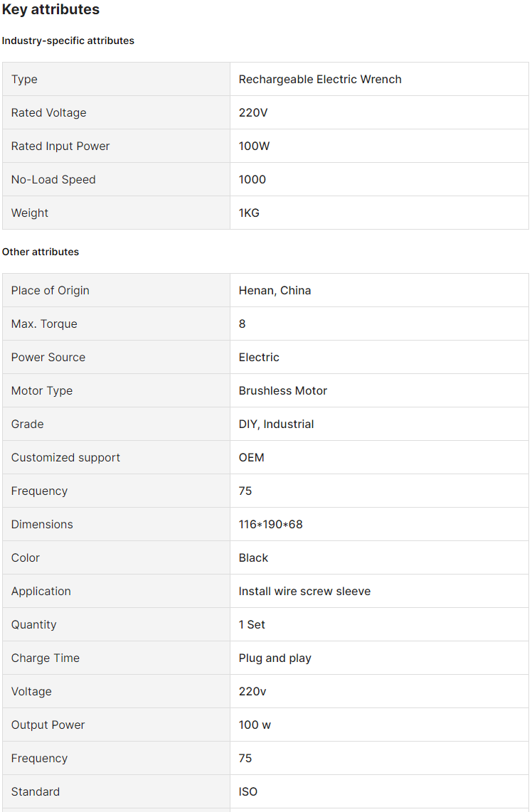Select the "Henan, China" origin value
The width and height of the screenshot is (532, 812).
(x=275, y=290)
